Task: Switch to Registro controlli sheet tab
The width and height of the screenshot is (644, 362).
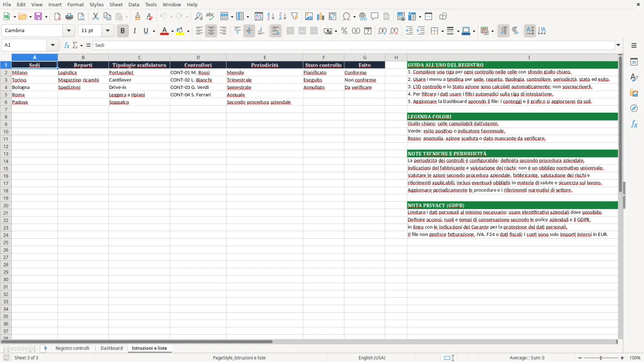Action: click(x=72, y=348)
